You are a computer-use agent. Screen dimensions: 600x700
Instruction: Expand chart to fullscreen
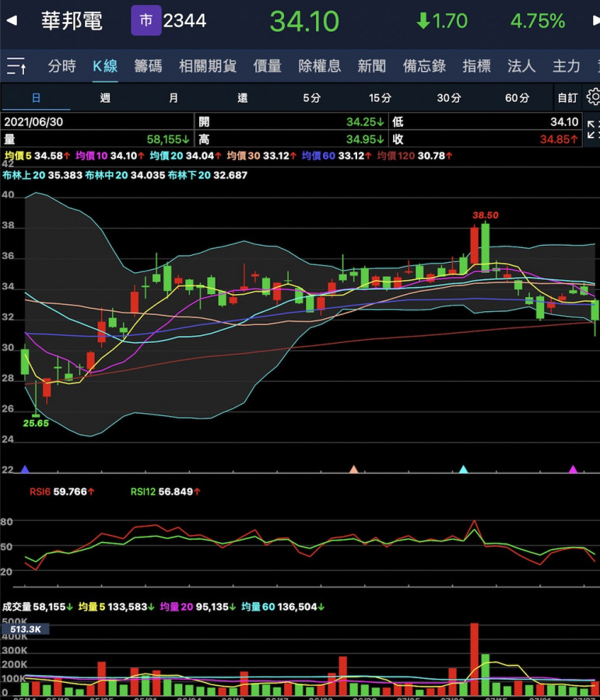(592, 129)
